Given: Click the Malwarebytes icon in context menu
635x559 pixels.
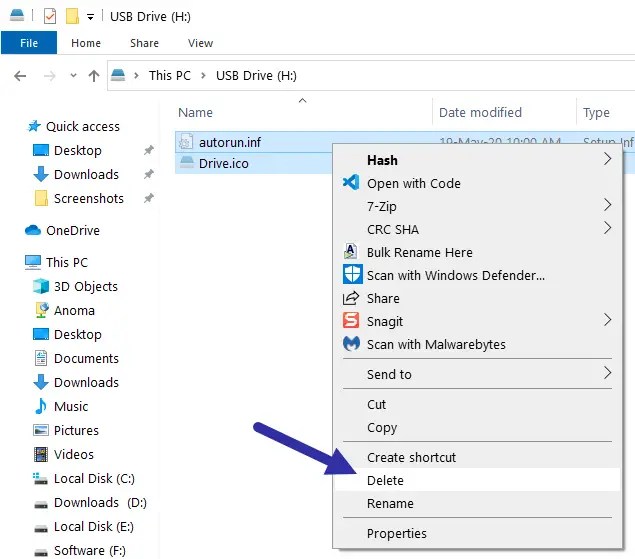Looking at the screenshot, I should pos(351,344).
